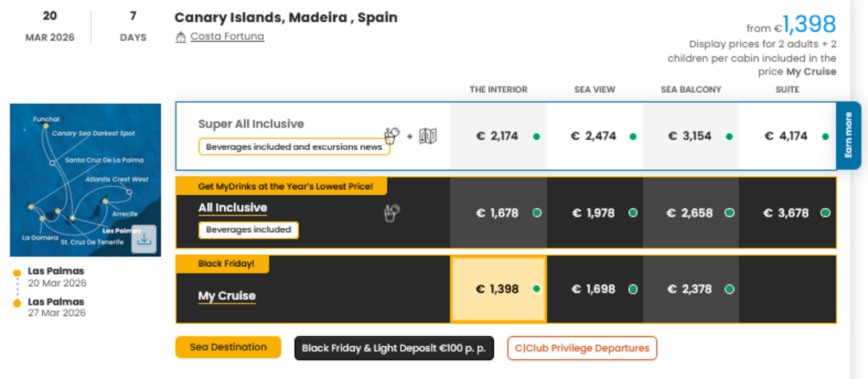This screenshot has height=379, width=868.
Task: Click the ship icon beside Costa Fortuna
Action: [181, 37]
